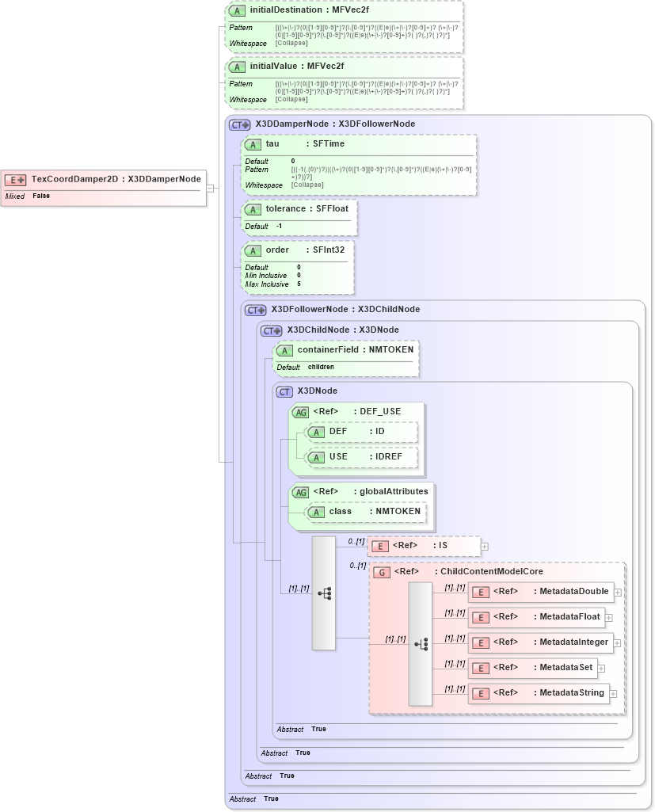Click the CT+ icon of X3DFollowerNode
Screen dimensions: 655x812
pos(256,311)
